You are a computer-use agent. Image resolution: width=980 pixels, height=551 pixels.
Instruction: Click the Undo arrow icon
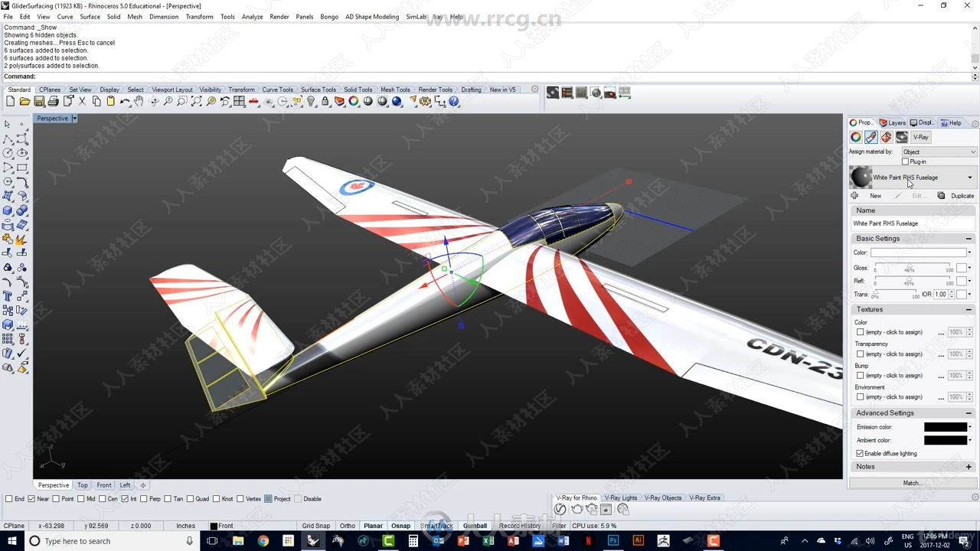coord(125,101)
